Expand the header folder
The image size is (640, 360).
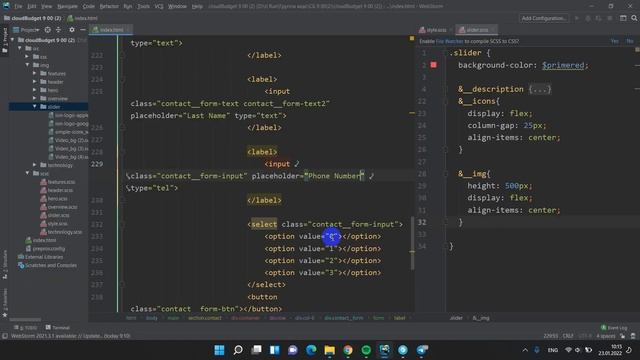(34, 82)
